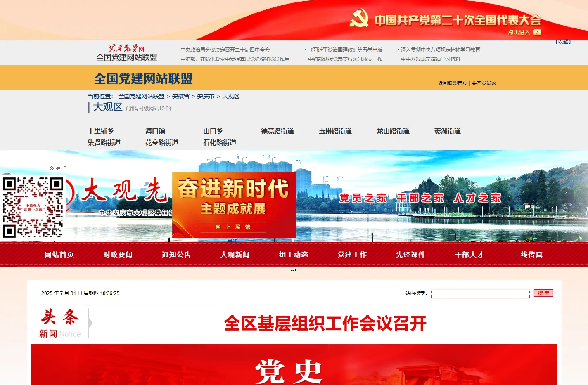Open 通知公告 navigation tab
The width and height of the screenshot is (588, 385).
pyautogui.click(x=177, y=255)
